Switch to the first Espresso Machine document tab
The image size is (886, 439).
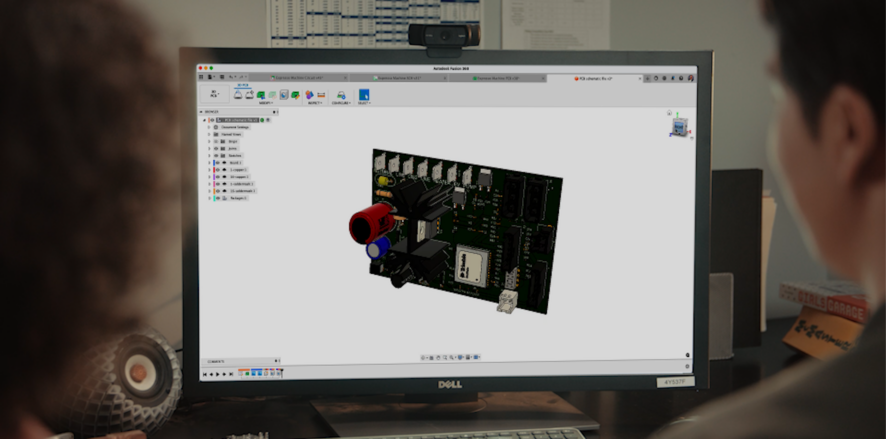click(298, 78)
